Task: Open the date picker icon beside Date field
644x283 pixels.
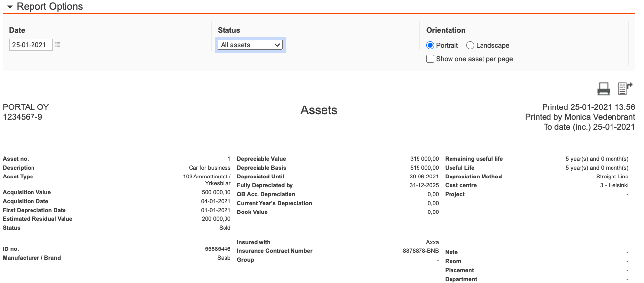Action: [58, 45]
